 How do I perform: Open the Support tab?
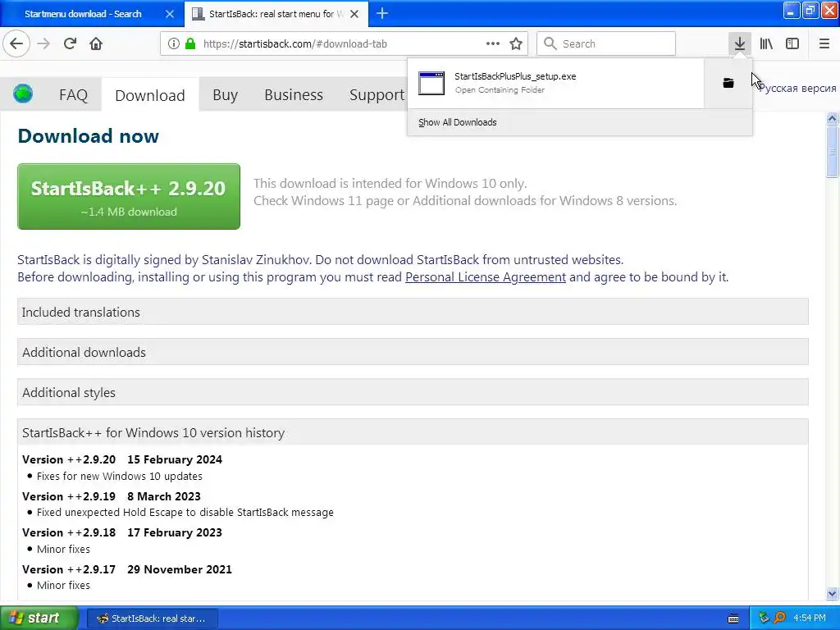[377, 95]
